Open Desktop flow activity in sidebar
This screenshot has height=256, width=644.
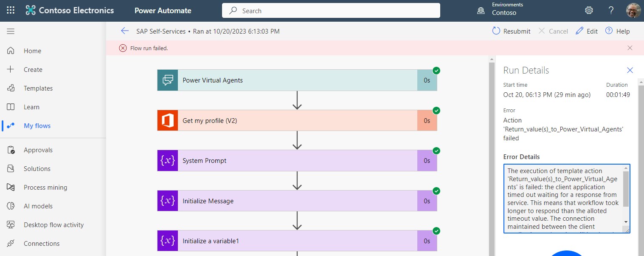53,225
